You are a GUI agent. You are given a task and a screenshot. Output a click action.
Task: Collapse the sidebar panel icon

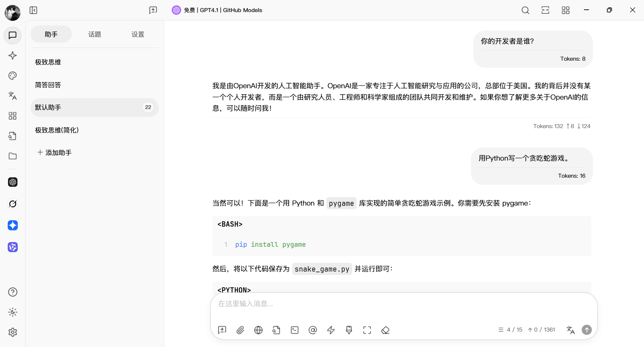coord(34,10)
